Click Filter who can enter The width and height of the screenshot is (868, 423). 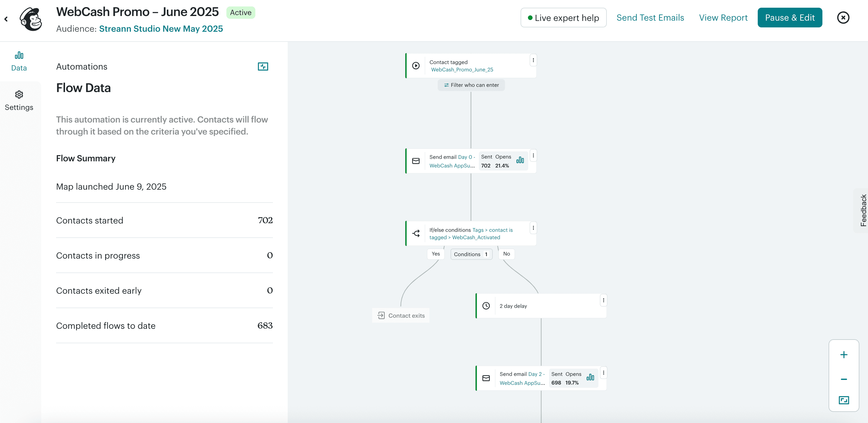471,85
